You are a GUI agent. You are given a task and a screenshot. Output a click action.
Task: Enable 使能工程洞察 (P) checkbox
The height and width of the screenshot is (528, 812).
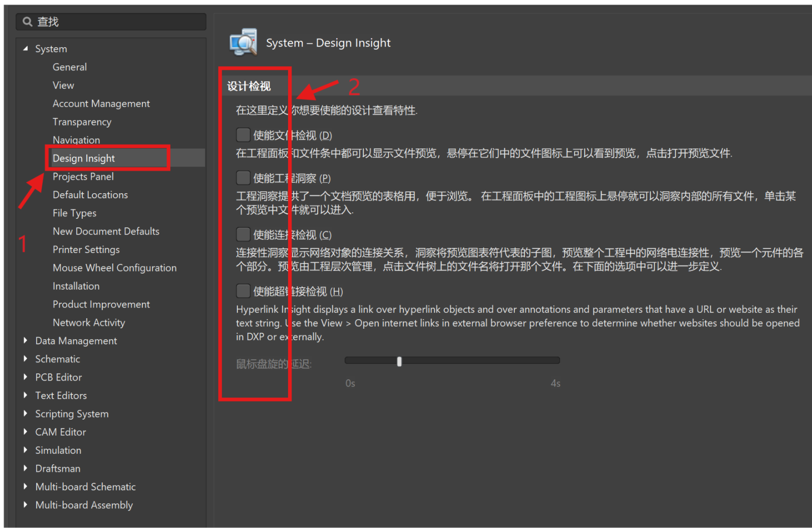click(243, 178)
